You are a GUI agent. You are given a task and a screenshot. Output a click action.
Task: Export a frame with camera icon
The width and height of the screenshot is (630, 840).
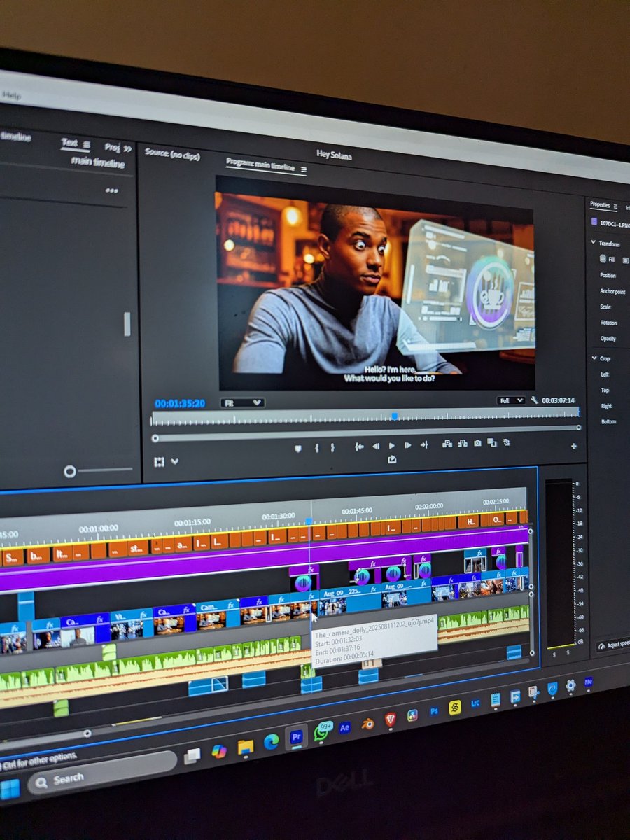click(x=477, y=443)
